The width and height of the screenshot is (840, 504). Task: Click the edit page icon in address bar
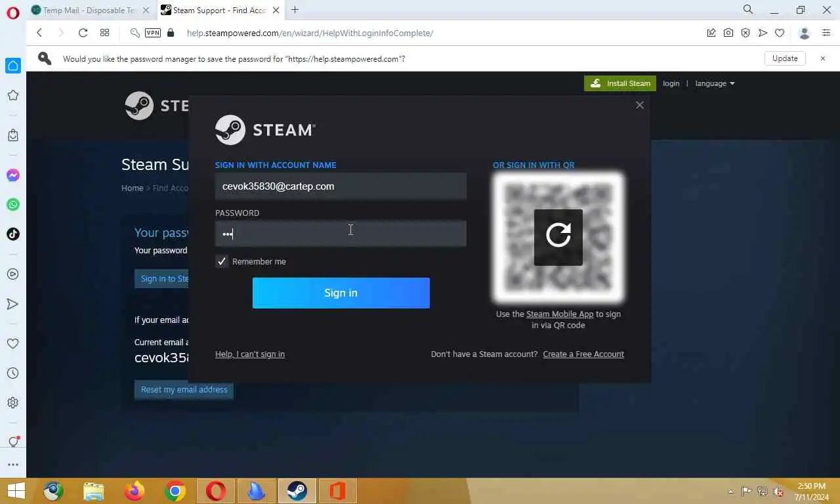pyautogui.click(x=711, y=33)
